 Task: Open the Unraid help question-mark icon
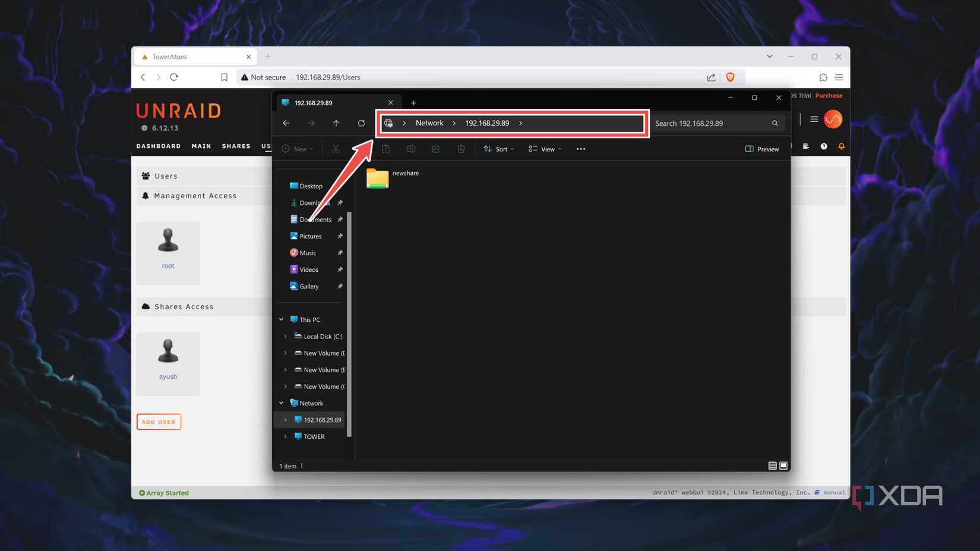824,146
